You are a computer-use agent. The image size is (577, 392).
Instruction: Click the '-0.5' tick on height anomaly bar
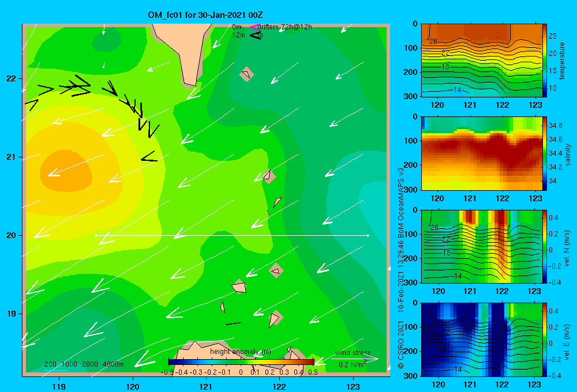coord(167,372)
